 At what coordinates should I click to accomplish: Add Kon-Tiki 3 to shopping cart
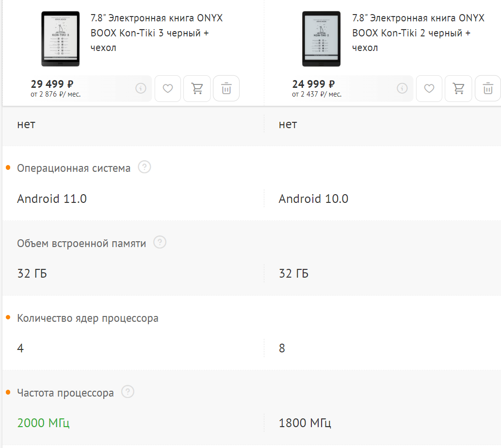pyautogui.click(x=197, y=88)
